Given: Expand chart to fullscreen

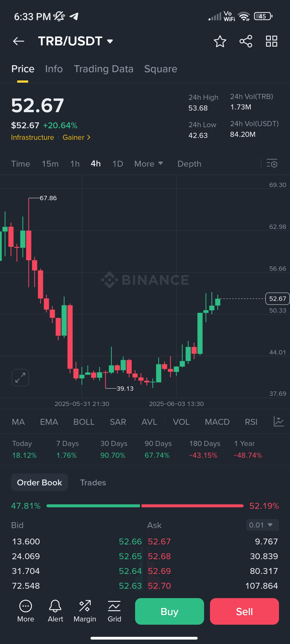Looking at the screenshot, I should coord(20,378).
